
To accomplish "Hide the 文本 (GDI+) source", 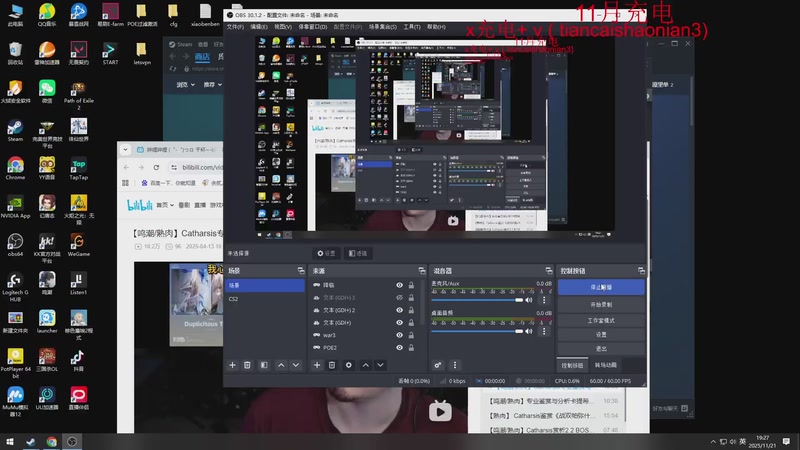I will coord(399,322).
